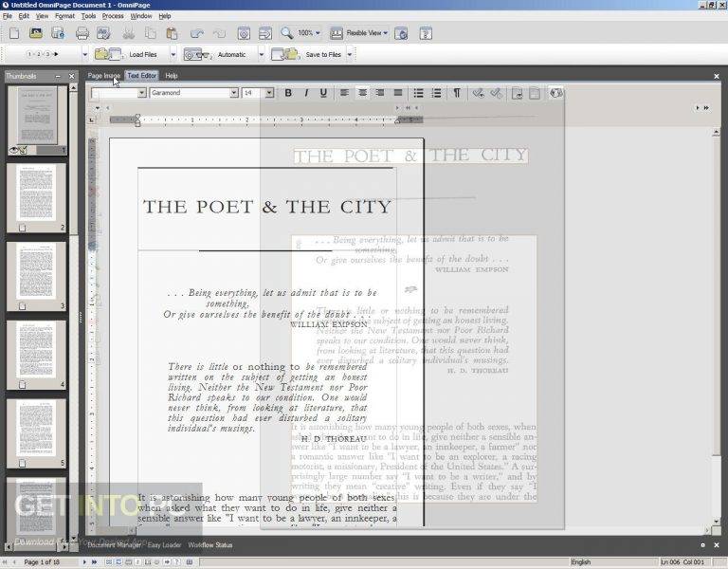Open the Workflow Status tab
728x569 pixels.
209,545
